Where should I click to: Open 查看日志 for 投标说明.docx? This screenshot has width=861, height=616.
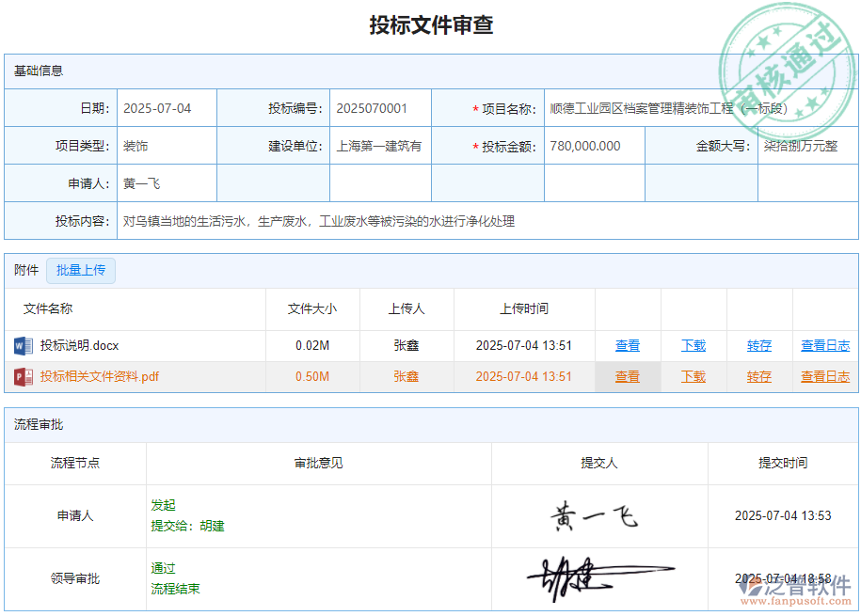pyautogui.click(x=824, y=345)
